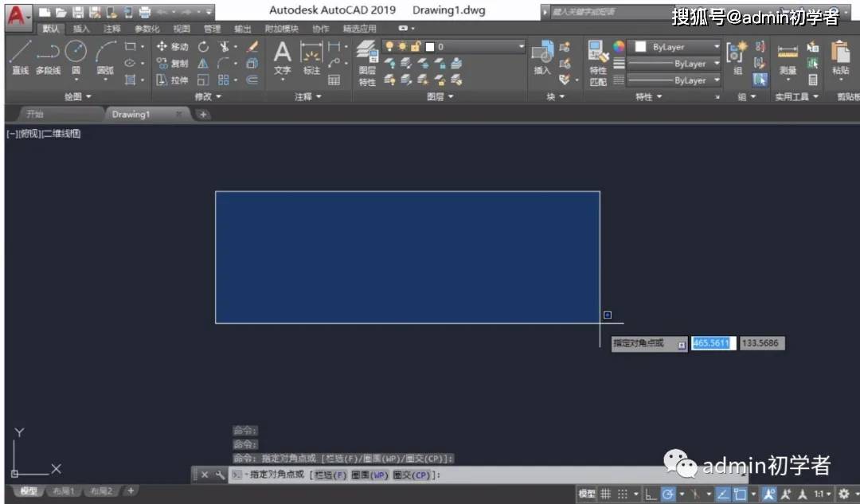Click Match Properties (特性匹配) icon
Screen dimensions: 860x504
coord(598,63)
